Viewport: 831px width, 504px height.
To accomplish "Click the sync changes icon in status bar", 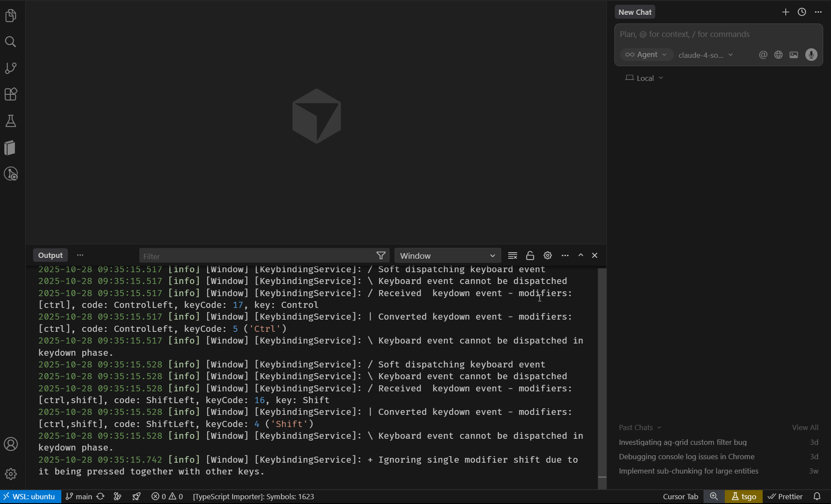I will point(101,497).
